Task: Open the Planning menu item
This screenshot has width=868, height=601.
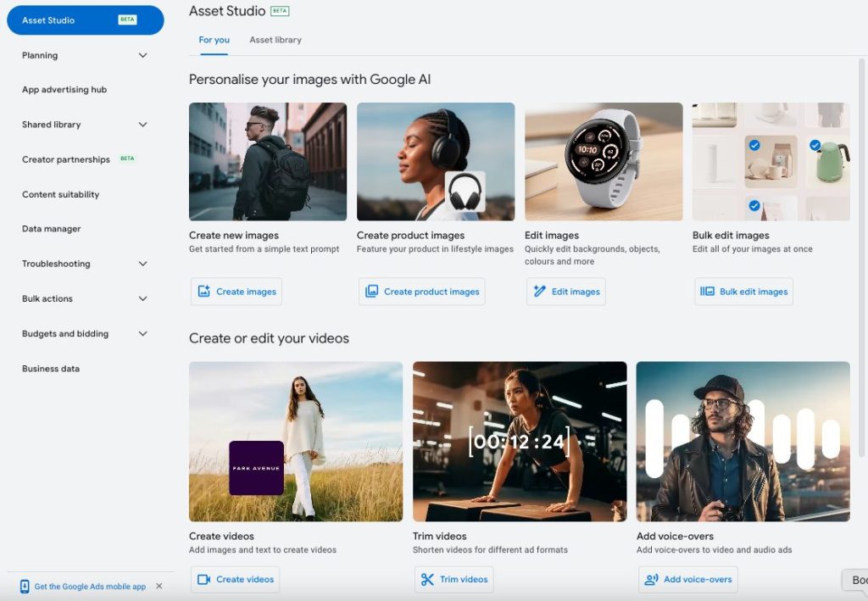Action: pos(39,55)
